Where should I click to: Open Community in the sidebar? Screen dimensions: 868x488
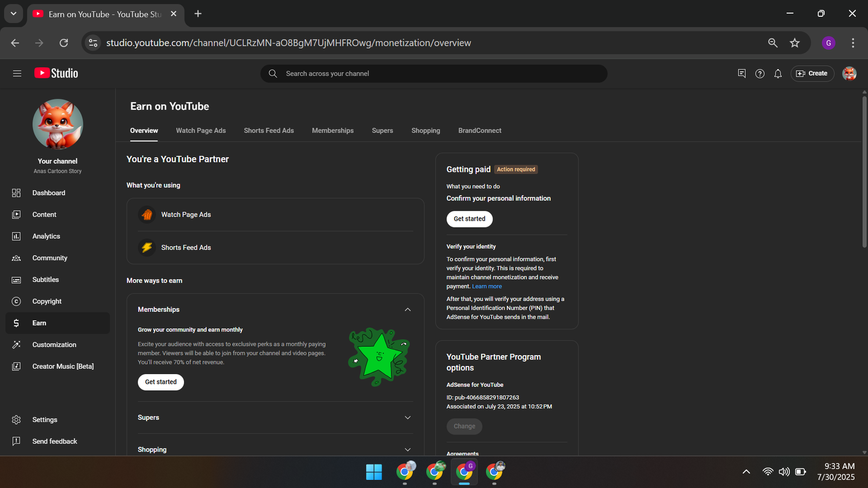point(58,258)
